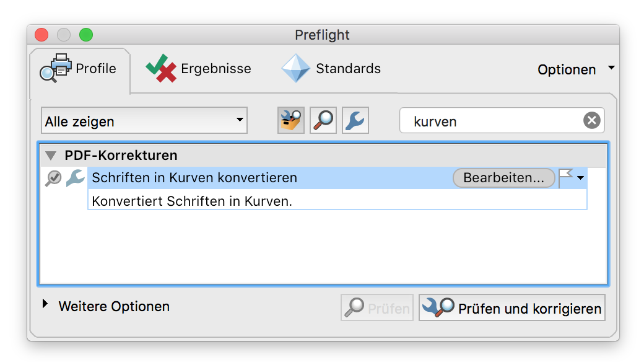Click the Bearbeiten... button
The image size is (644, 362).
click(503, 178)
